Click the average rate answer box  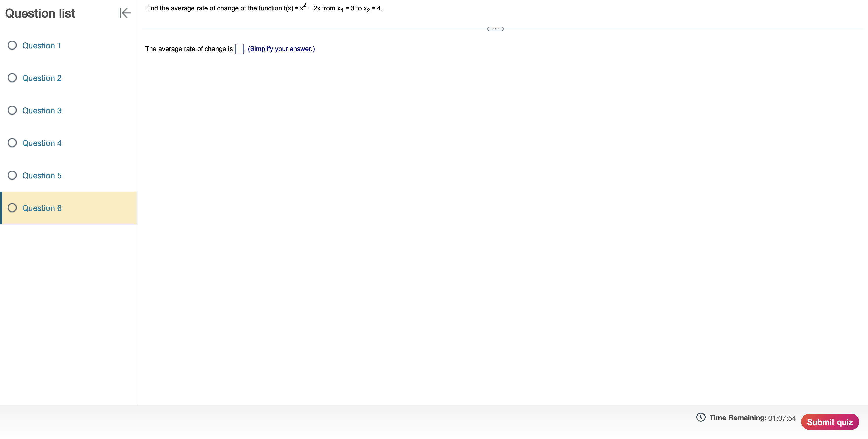[239, 49]
